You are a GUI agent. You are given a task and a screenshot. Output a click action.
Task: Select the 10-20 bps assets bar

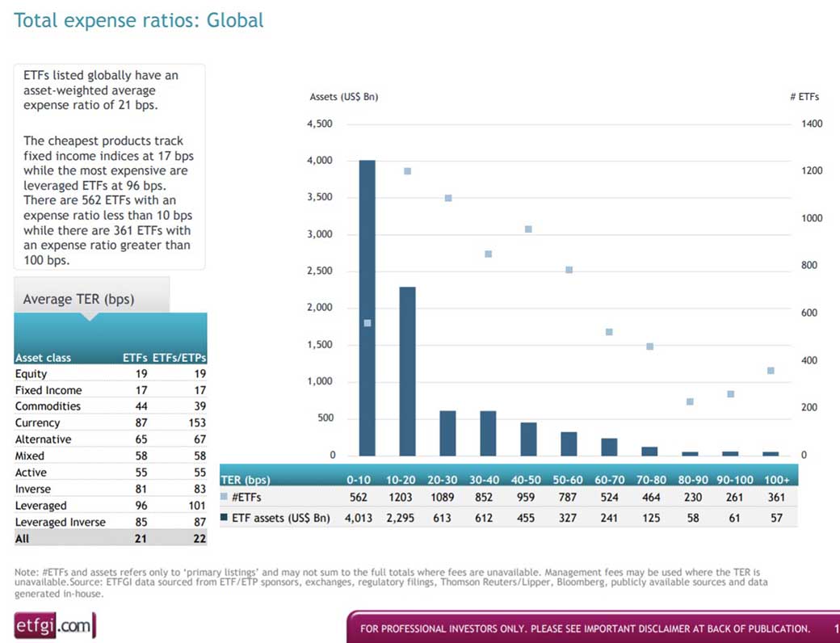[x=408, y=372]
